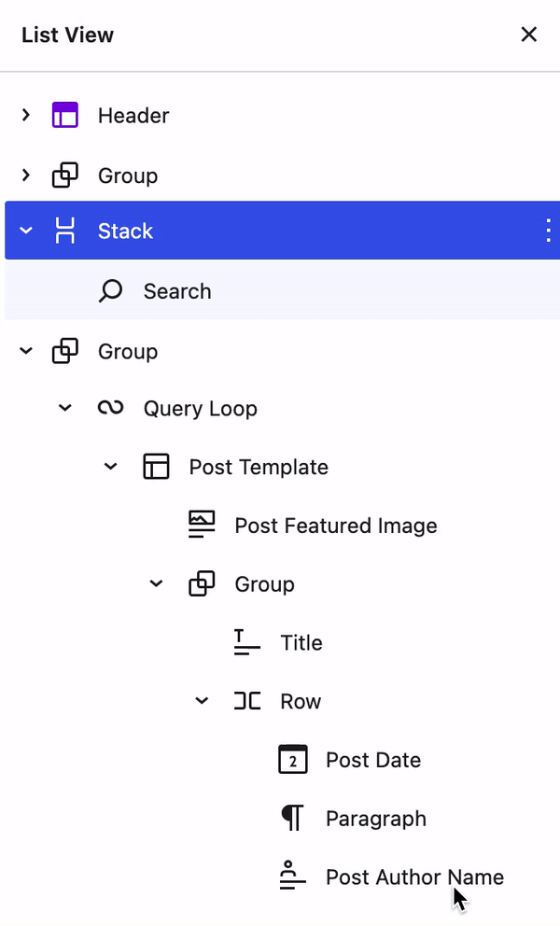Select the Title block
This screenshot has width=560, height=926.
(x=301, y=643)
